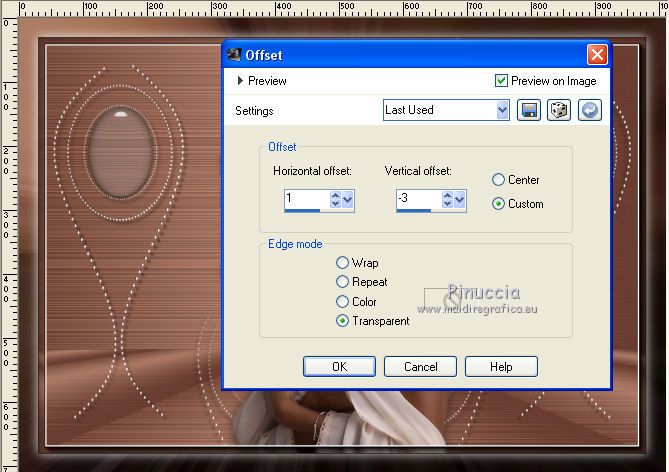669x472 pixels.
Task: Select Repeat edge mode
Action: (342, 282)
